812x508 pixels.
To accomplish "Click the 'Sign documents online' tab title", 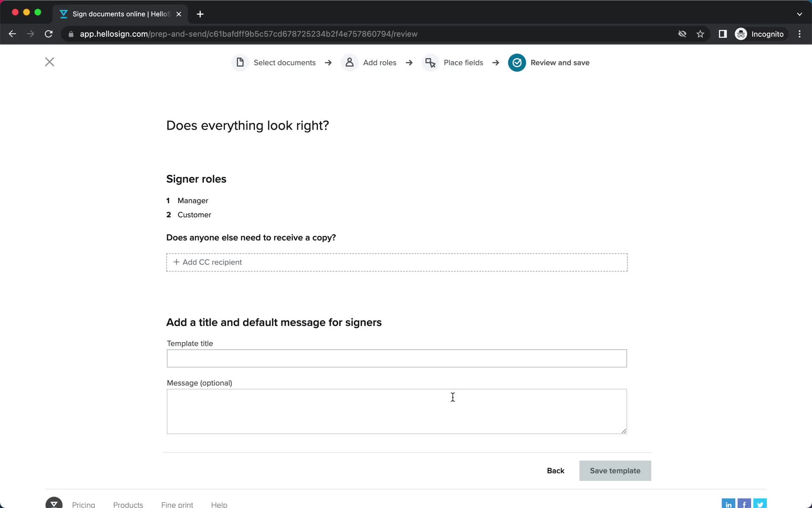I will [x=121, y=14].
